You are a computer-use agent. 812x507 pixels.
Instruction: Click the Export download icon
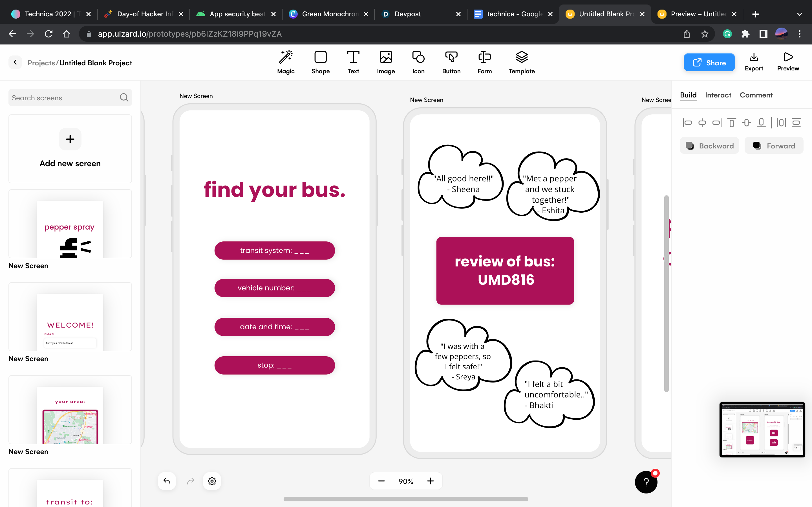[754, 57]
